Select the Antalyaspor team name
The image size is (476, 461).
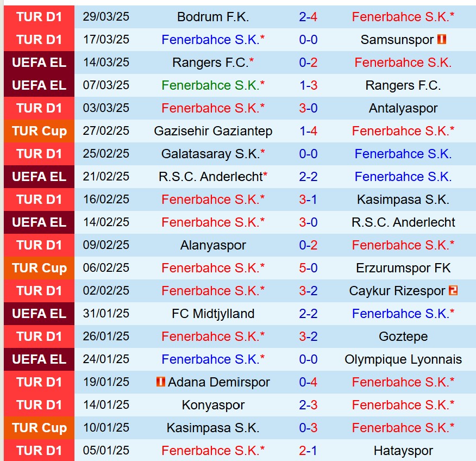403,108
